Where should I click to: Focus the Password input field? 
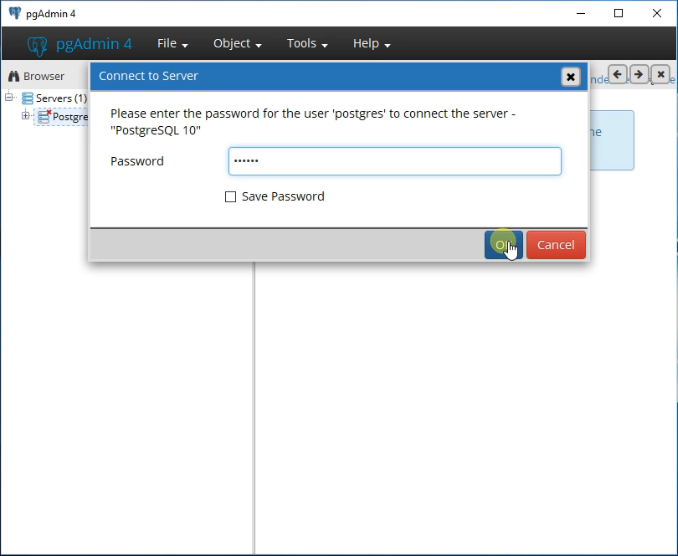click(x=395, y=161)
